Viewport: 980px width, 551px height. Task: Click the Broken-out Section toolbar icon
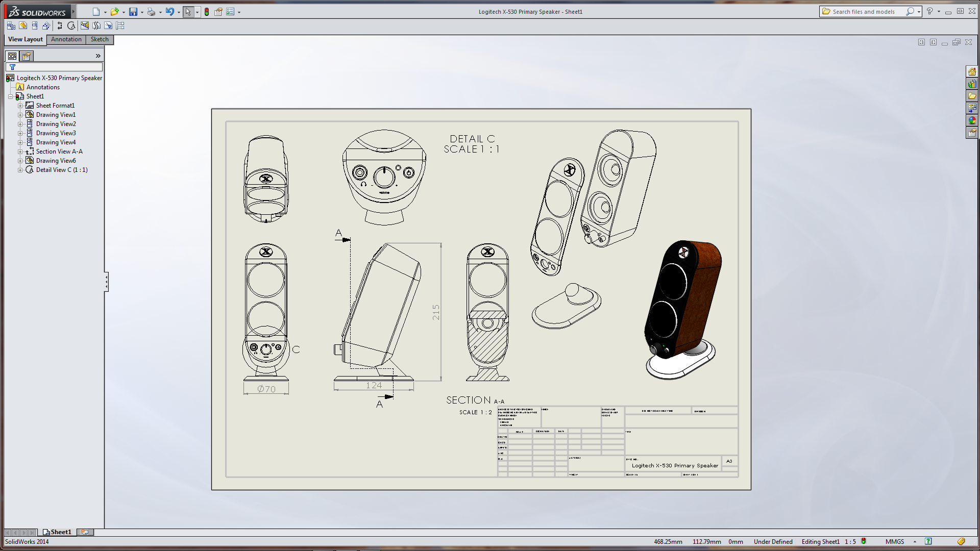[85, 26]
